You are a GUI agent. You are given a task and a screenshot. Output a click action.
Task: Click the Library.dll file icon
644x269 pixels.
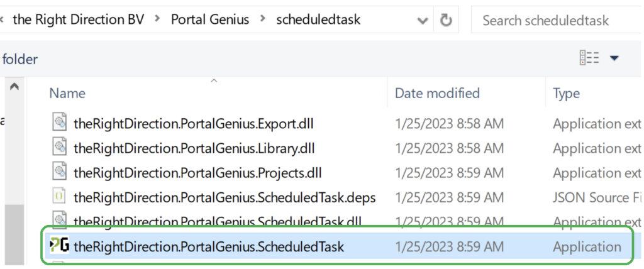[x=60, y=148]
